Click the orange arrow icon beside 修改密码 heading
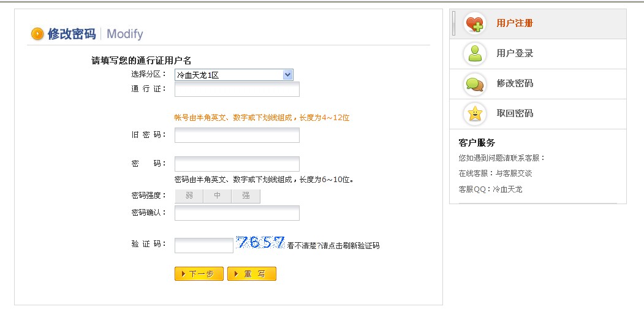 click(37, 34)
